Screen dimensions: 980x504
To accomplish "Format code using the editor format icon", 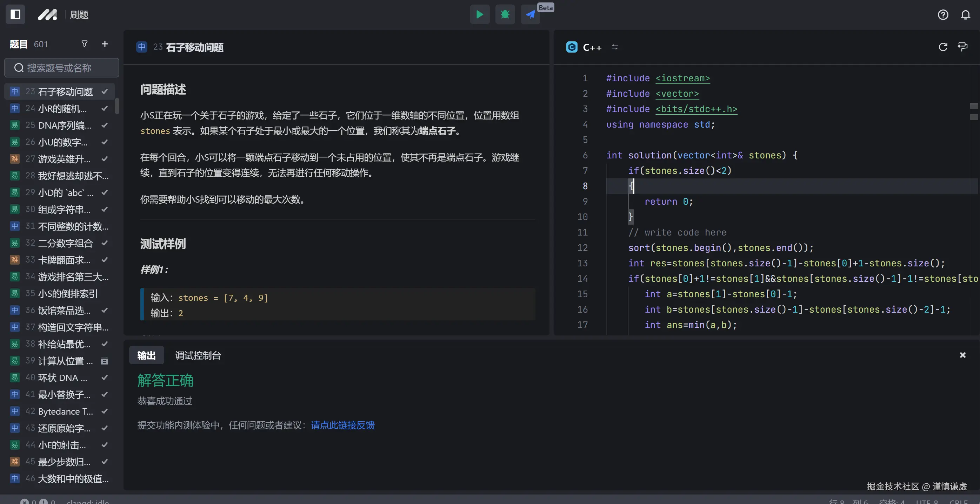I will [x=963, y=47].
